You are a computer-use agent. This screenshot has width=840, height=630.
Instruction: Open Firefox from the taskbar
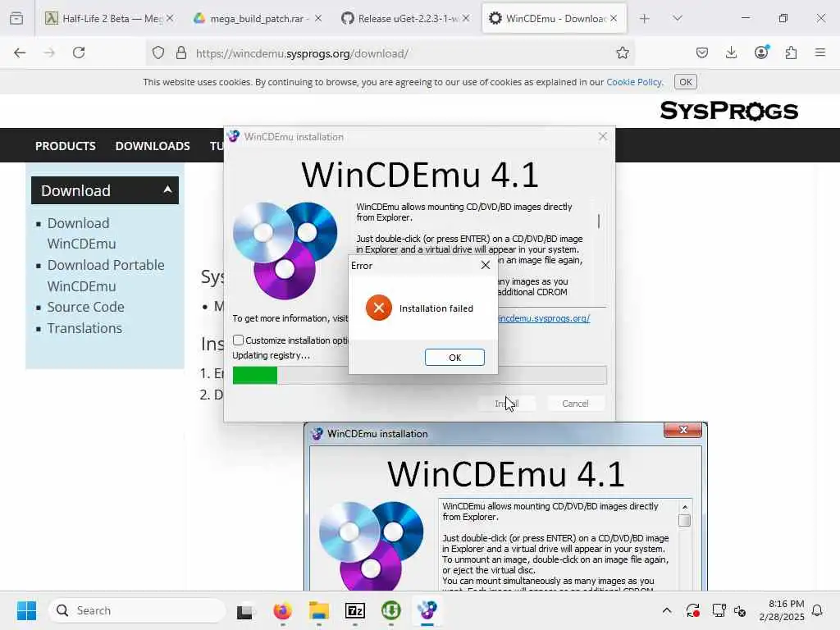coord(282,610)
